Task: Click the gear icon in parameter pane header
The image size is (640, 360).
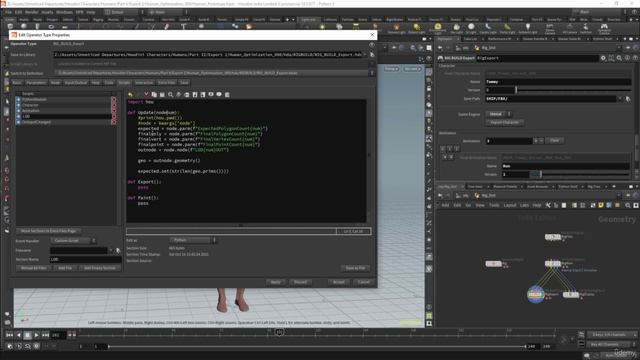Action: (603, 58)
